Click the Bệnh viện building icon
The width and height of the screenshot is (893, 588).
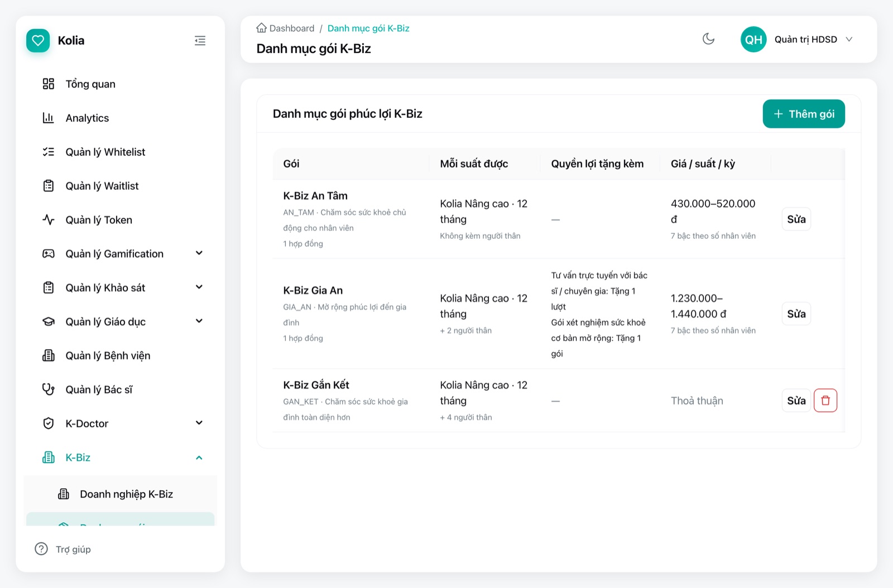[x=49, y=355]
